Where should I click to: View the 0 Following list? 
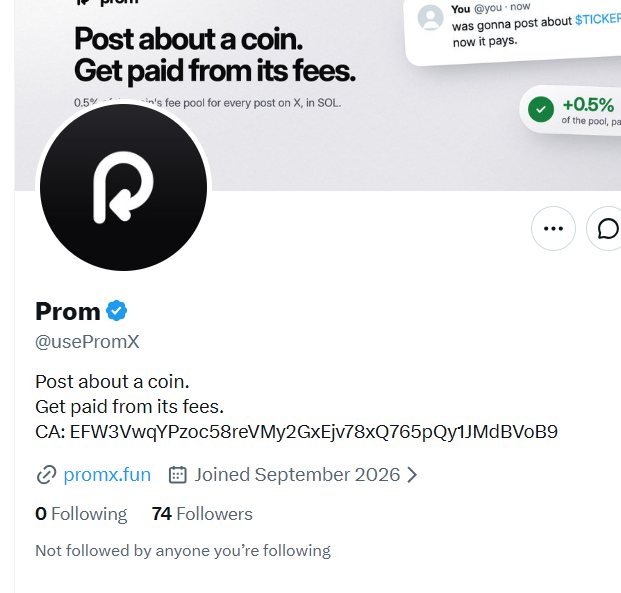81,514
